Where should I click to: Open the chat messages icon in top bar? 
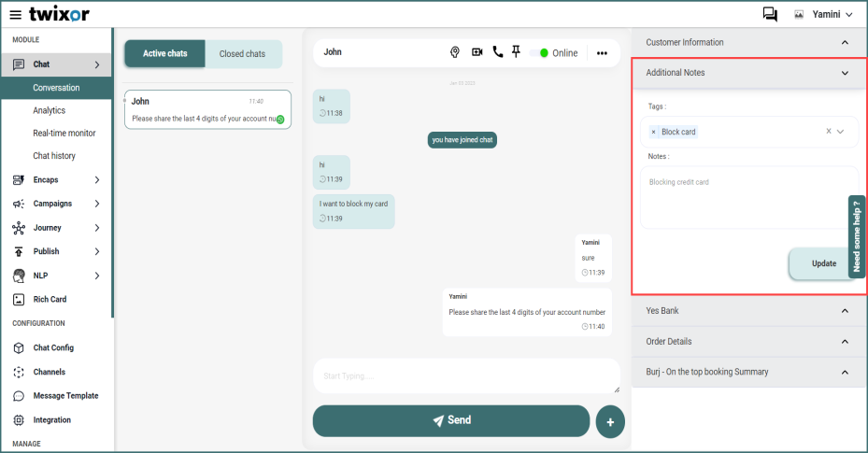770,15
